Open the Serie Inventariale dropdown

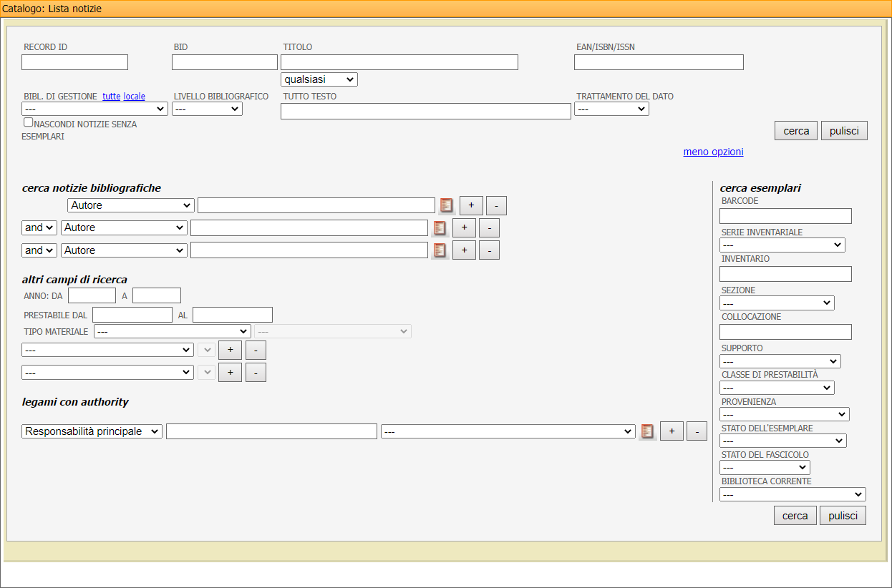(x=782, y=245)
